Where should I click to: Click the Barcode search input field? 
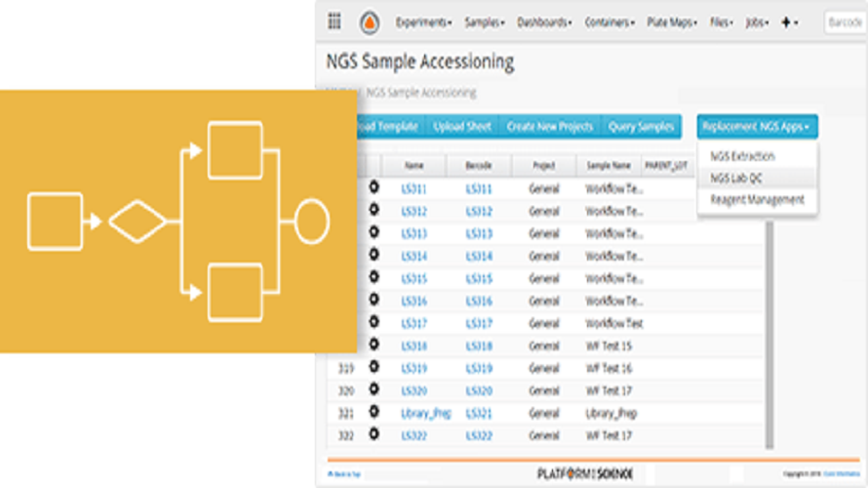tap(845, 21)
